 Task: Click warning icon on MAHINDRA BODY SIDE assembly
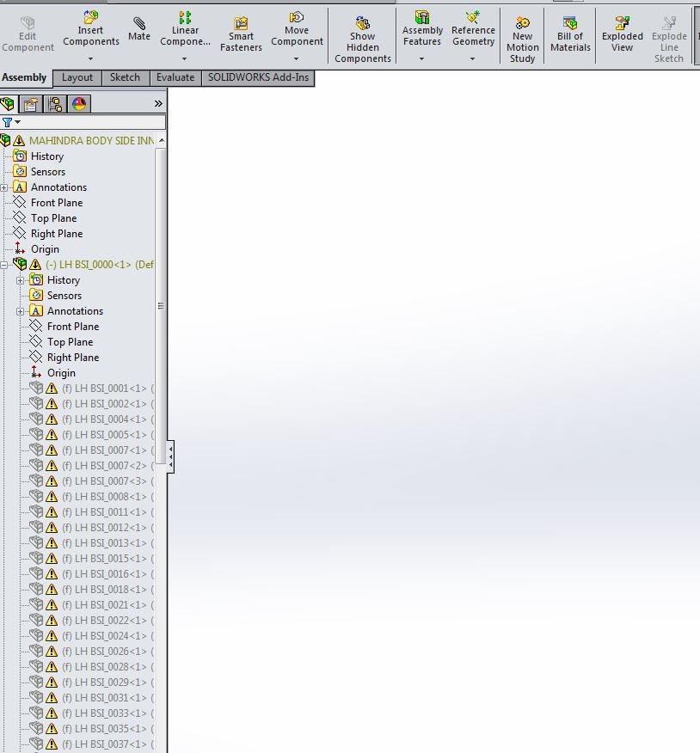click(x=19, y=141)
